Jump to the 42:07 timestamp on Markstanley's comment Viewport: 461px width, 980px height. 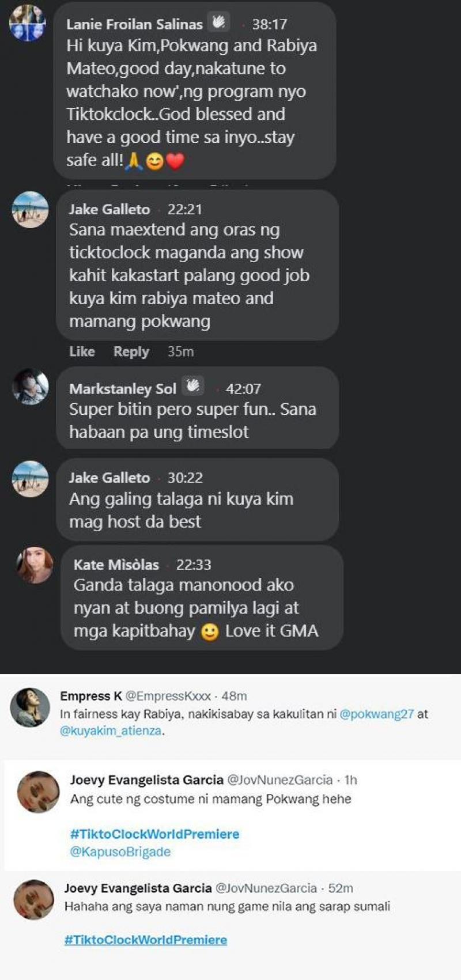(243, 389)
